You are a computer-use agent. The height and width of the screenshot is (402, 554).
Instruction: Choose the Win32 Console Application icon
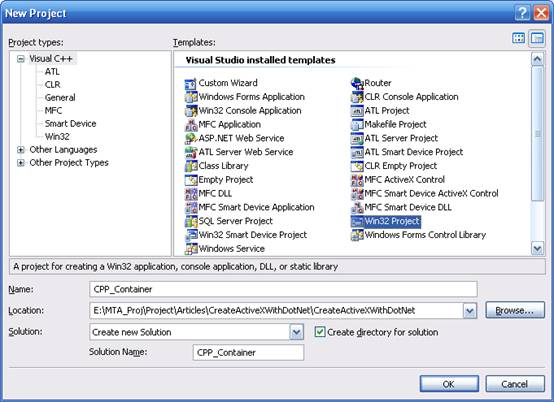coord(191,111)
